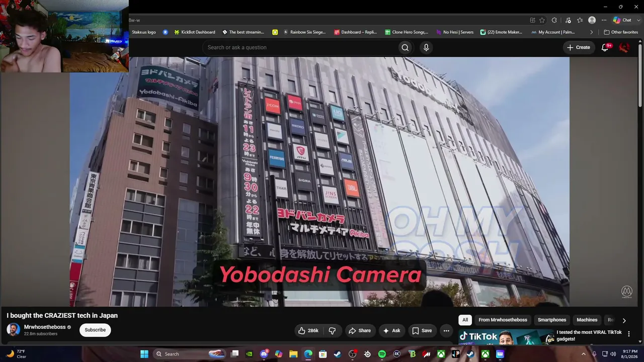Image resolution: width=644 pixels, height=362 pixels.
Task: Subscribe to Mrwhosetheboss
Action: click(x=95, y=330)
